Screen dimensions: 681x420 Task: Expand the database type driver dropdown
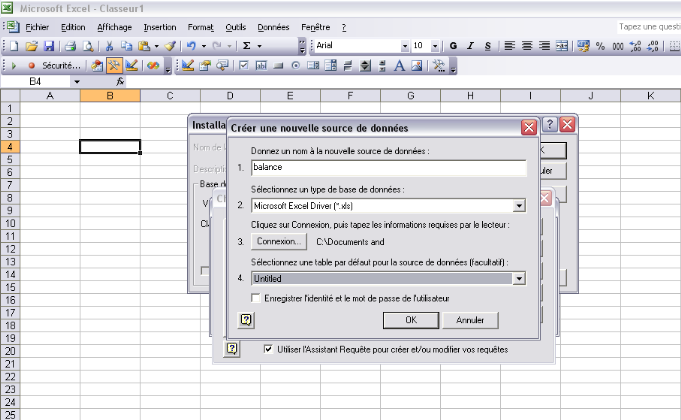[519, 206]
